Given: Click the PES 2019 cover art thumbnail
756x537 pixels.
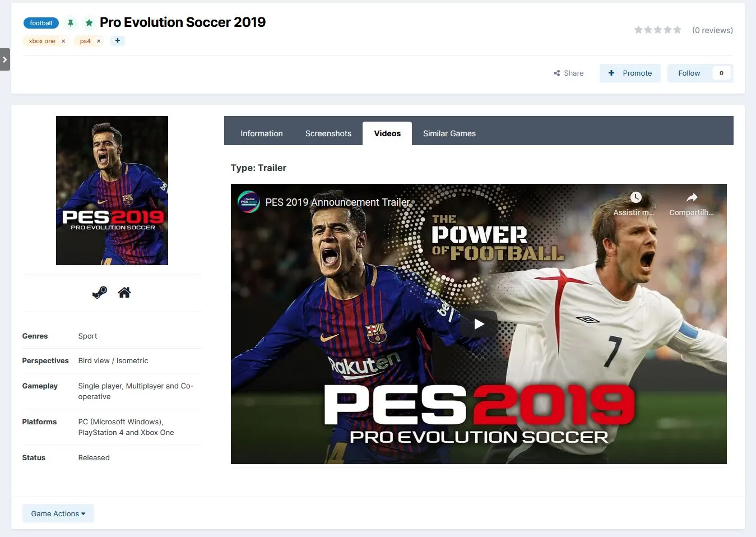Looking at the screenshot, I should pos(112,191).
